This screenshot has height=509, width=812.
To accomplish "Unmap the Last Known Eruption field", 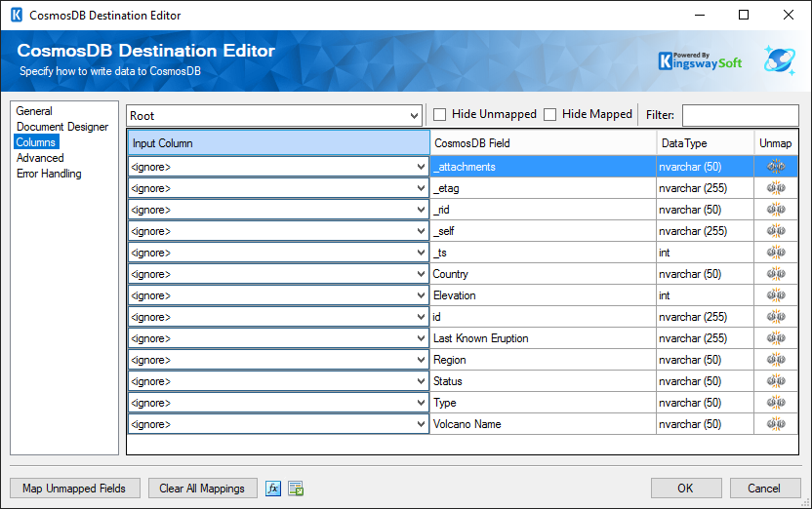I will 776,337.
